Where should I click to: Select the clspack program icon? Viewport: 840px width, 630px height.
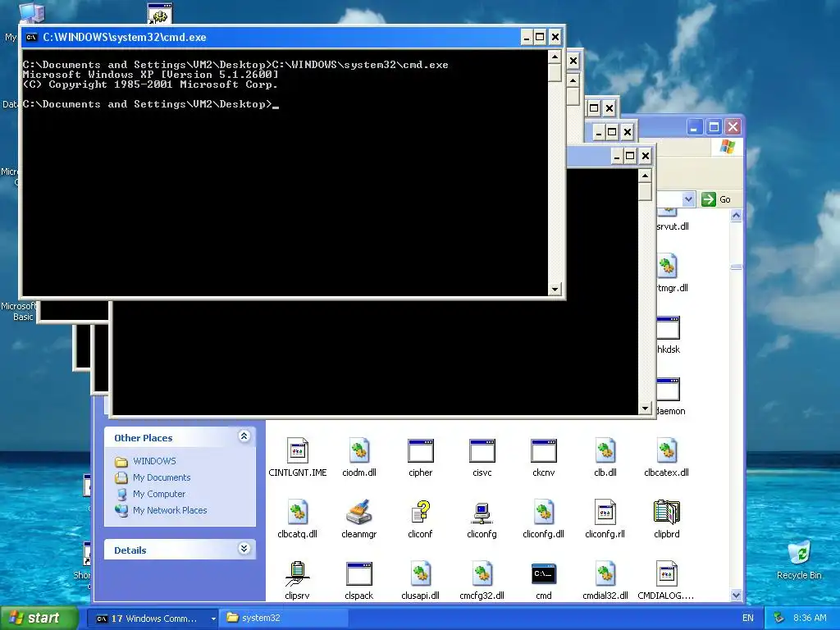pyautogui.click(x=359, y=574)
